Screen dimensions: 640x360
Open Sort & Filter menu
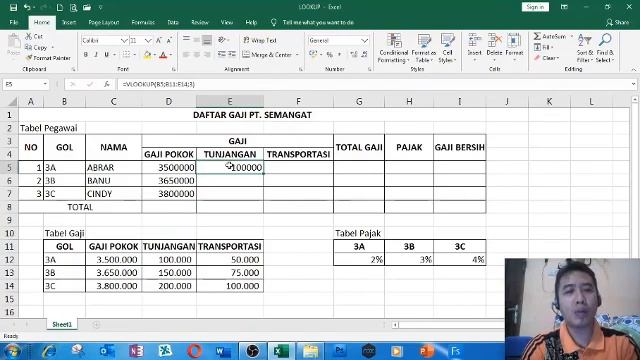coord(585,48)
